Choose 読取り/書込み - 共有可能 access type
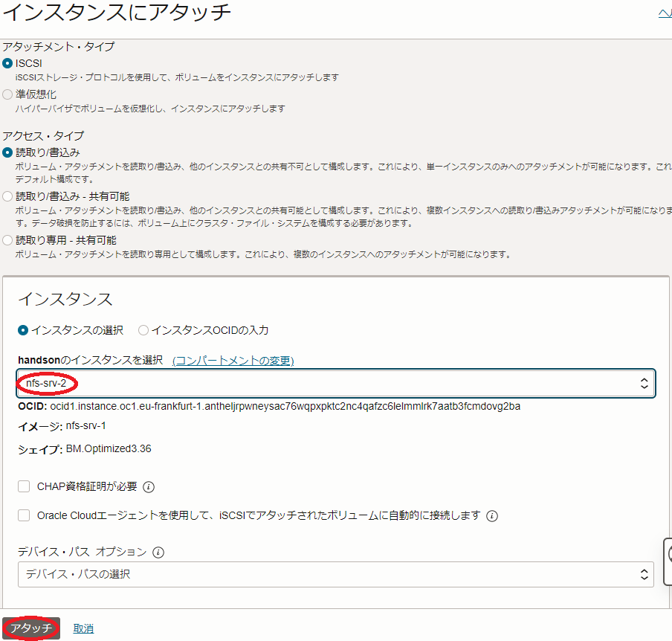Screen dimensions: 672x641 [8, 196]
